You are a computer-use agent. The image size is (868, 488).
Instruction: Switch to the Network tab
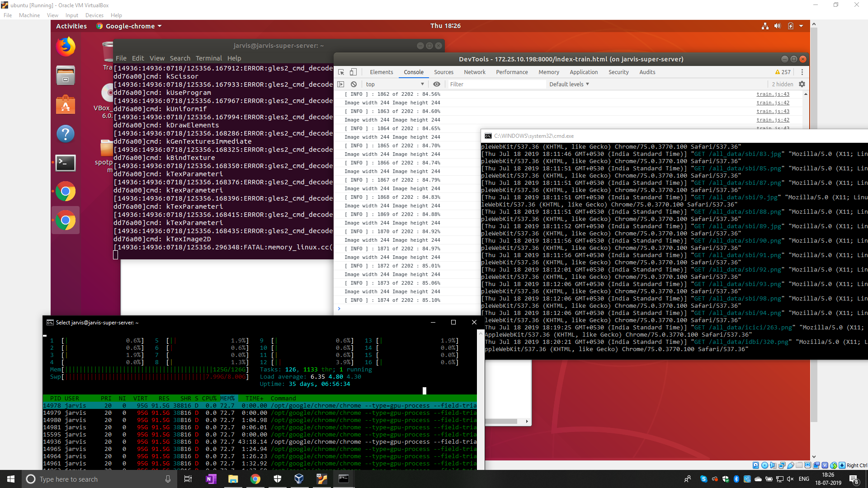tap(474, 72)
